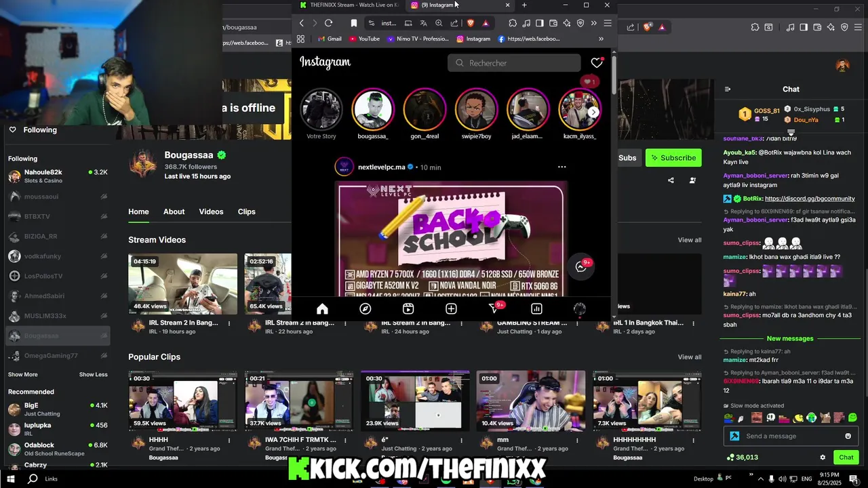Open Instagram Home icon in bottom bar

(322, 309)
